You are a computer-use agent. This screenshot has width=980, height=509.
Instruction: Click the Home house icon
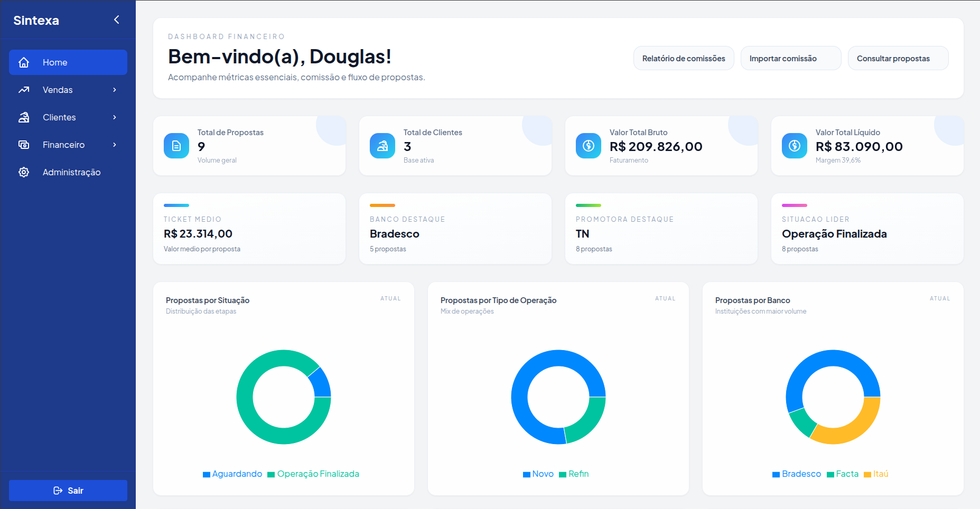click(24, 62)
